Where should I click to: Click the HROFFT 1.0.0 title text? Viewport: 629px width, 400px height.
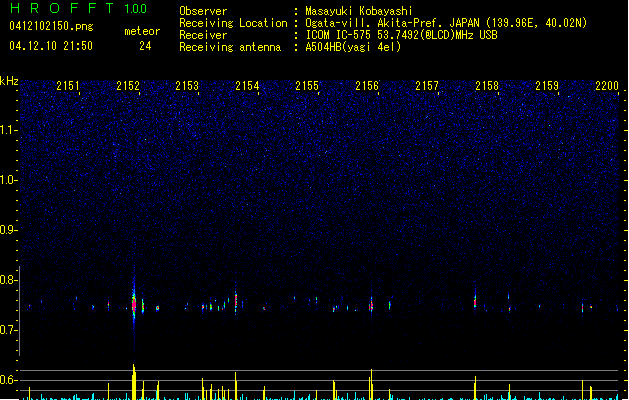pyautogui.click(x=78, y=8)
